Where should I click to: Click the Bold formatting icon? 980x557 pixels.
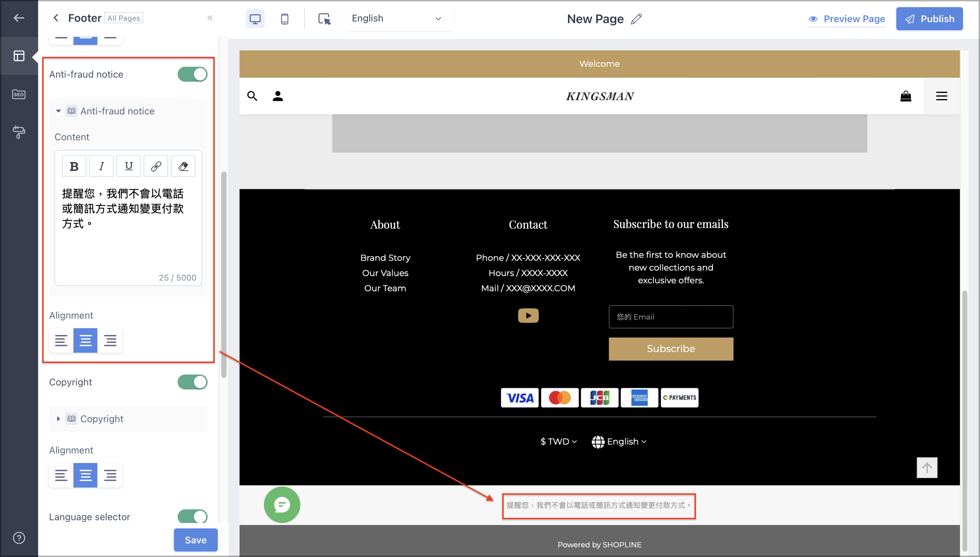tap(73, 167)
